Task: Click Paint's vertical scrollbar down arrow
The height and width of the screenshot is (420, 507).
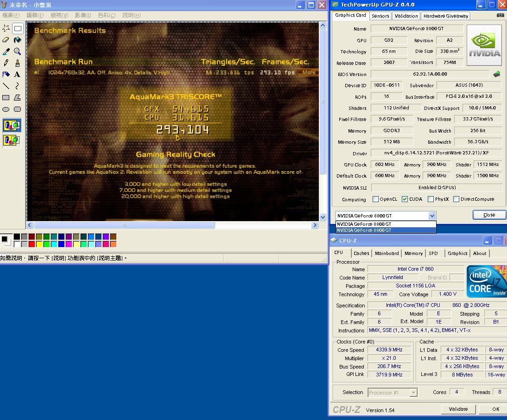Action: pyautogui.click(x=323, y=217)
